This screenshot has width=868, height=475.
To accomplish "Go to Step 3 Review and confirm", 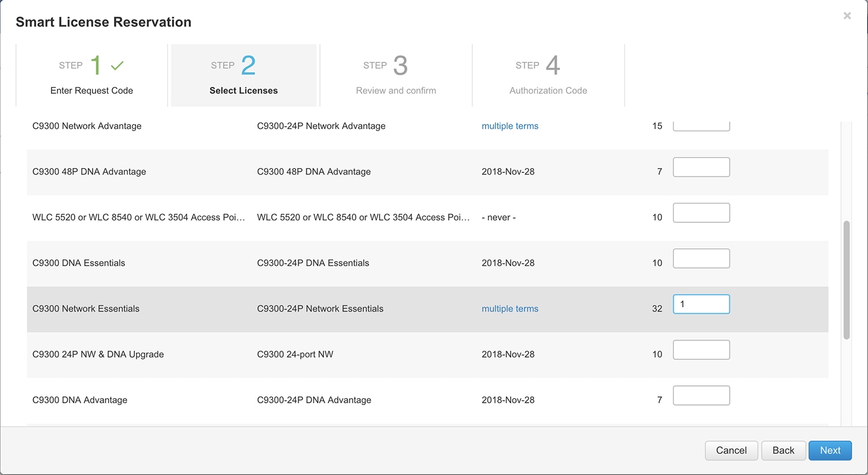I will (396, 75).
